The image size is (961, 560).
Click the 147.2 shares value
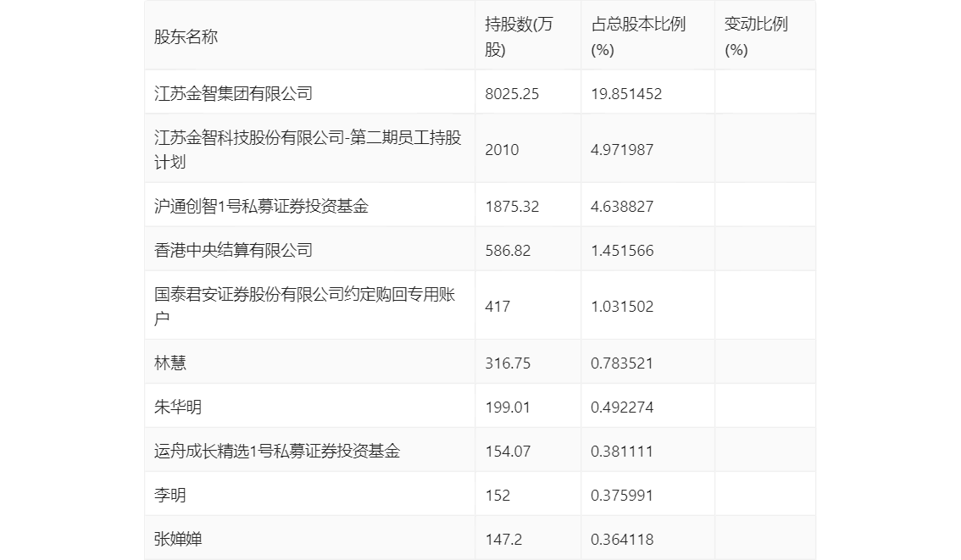(x=503, y=540)
